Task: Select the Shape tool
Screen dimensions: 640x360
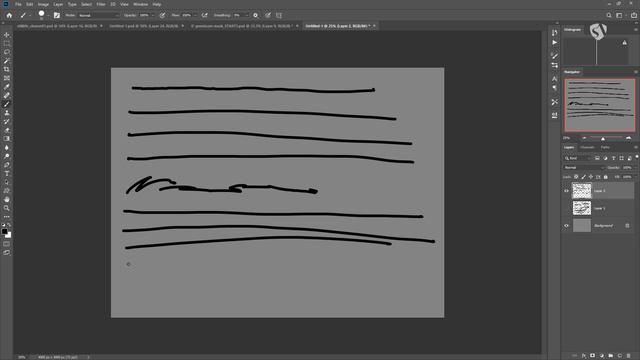Action: [x=7, y=191]
